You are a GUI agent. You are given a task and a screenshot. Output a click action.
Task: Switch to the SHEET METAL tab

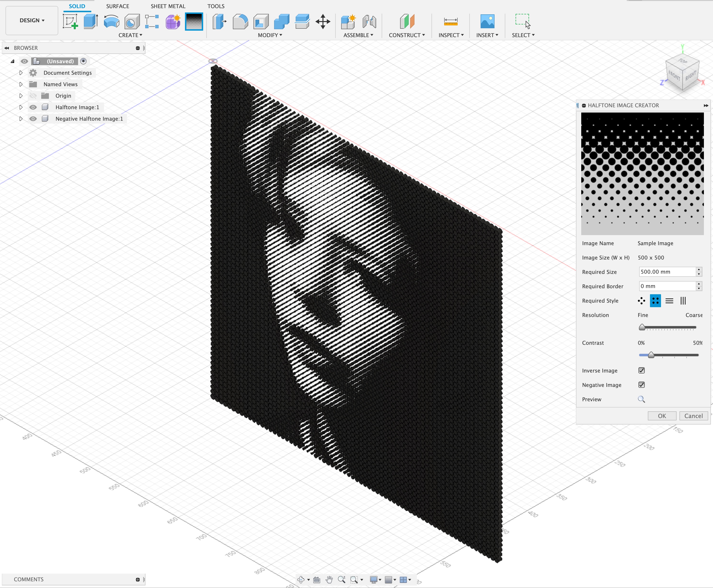pyautogui.click(x=168, y=6)
